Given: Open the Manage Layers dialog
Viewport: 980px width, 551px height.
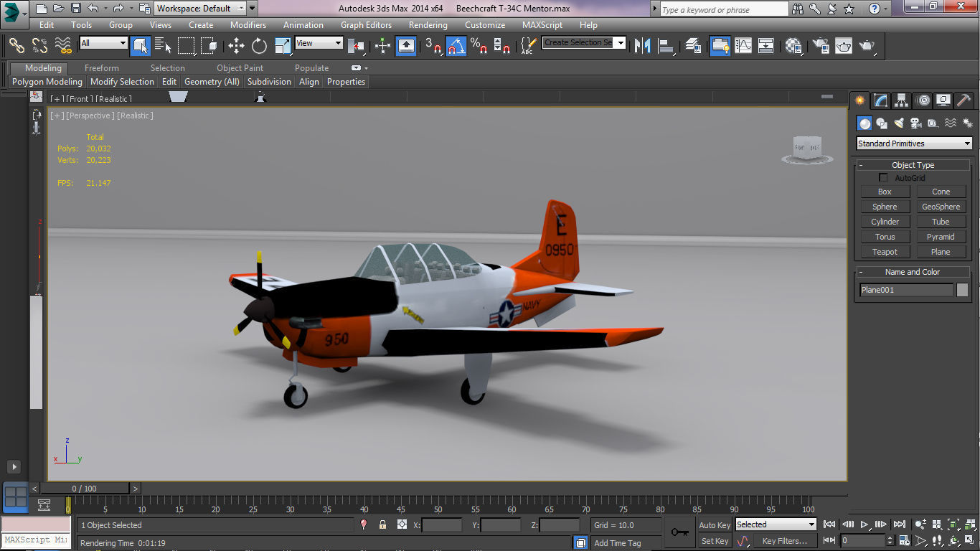Looking at the screenshot, I should (x=692, y=46).
